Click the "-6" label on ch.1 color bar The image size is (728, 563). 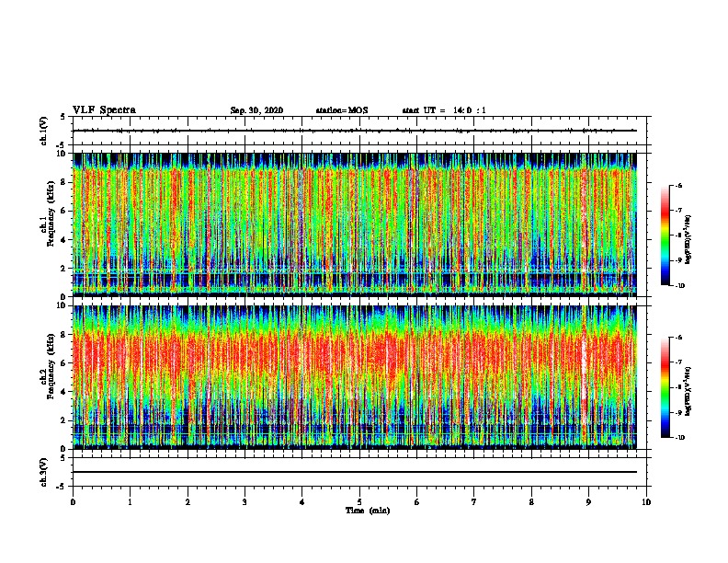678,186
